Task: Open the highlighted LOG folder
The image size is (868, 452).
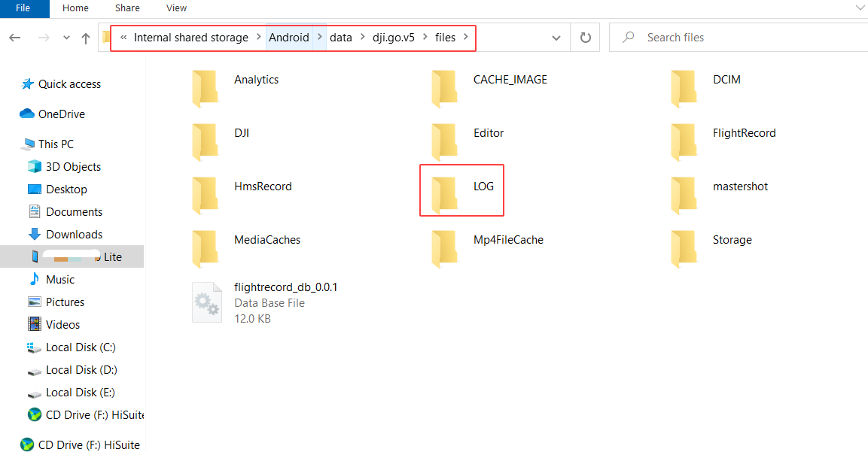Action: pos(461,190)
